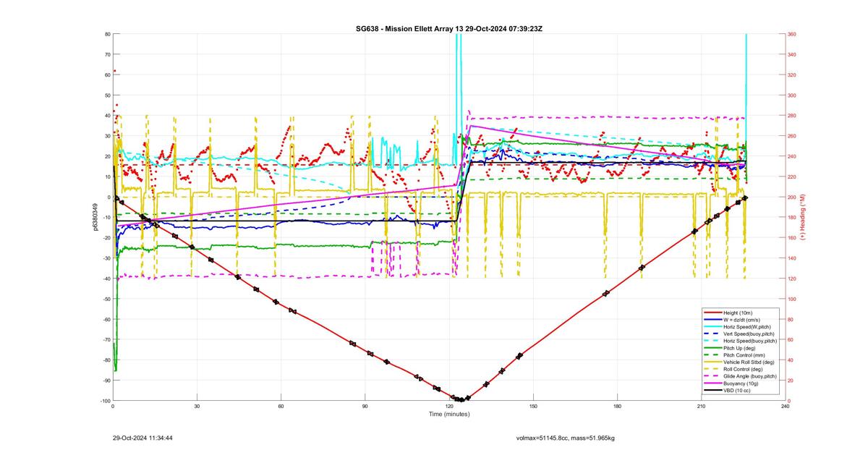Click the '150' tick on the time axis
The height and width of the screenshot is (450, 868).
tap(533, 407)
